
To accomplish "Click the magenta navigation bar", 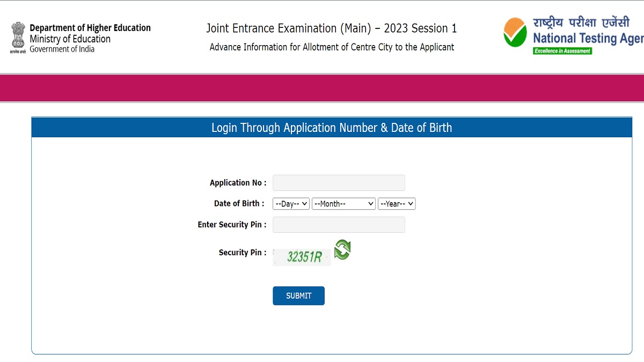I will click(x=322, y=88).
